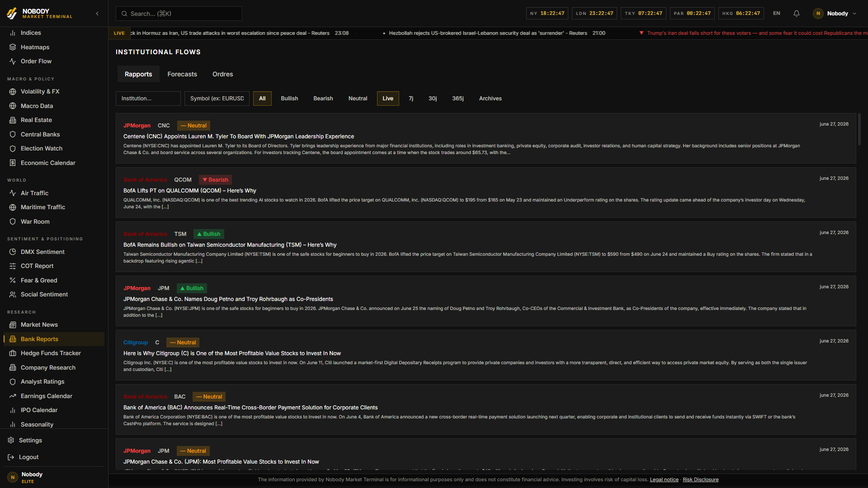Click the LIVE news ticker badge
The image size is (868, 488).
pyautogui.click(x=119, y=33)
